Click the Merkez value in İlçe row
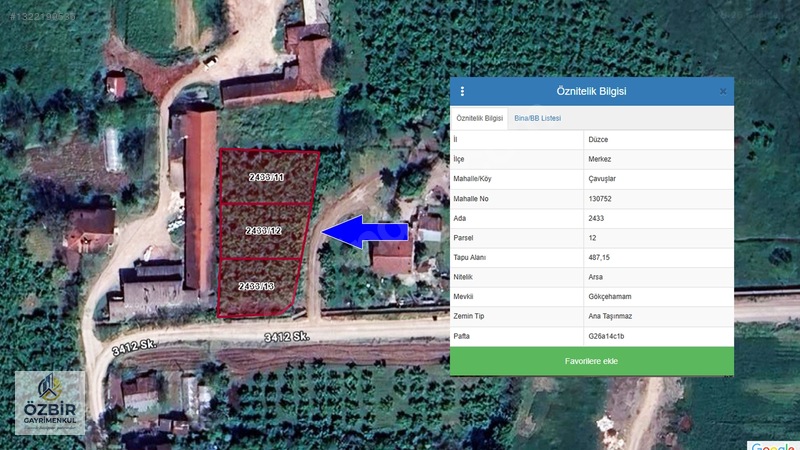Viewport: 800px width, 450px height. click(x=599, y=159)
